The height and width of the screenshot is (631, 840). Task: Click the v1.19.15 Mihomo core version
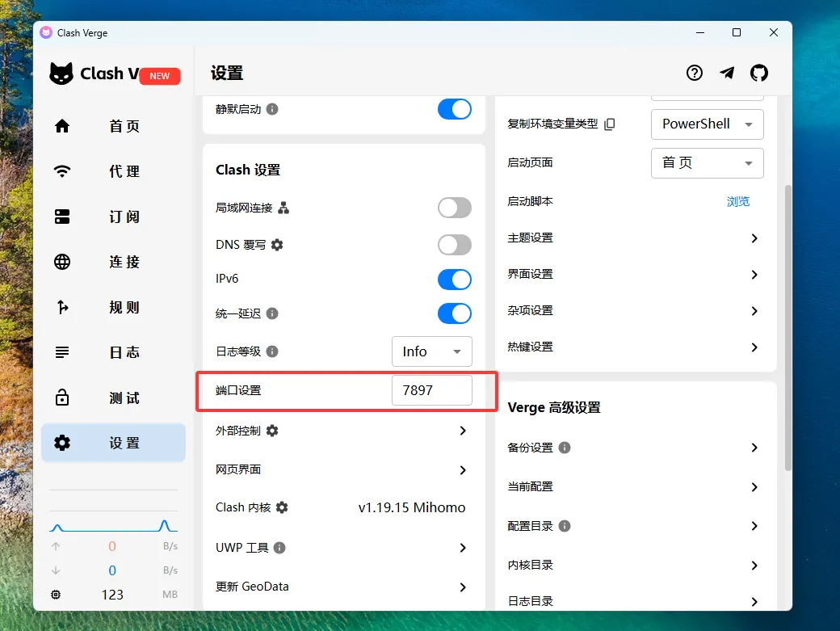click(411, 507)
